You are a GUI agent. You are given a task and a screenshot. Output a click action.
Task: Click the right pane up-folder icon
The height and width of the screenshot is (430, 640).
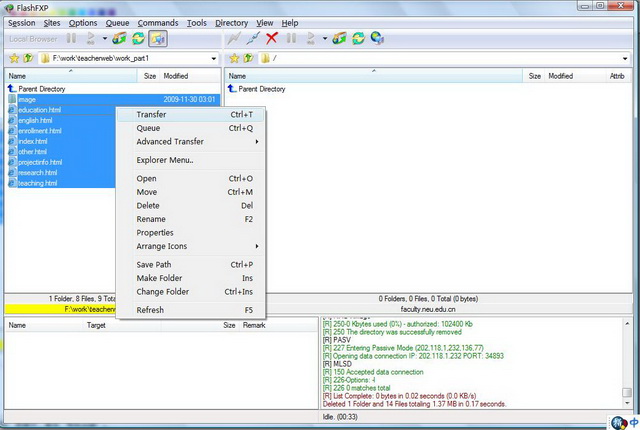(248, 58)
